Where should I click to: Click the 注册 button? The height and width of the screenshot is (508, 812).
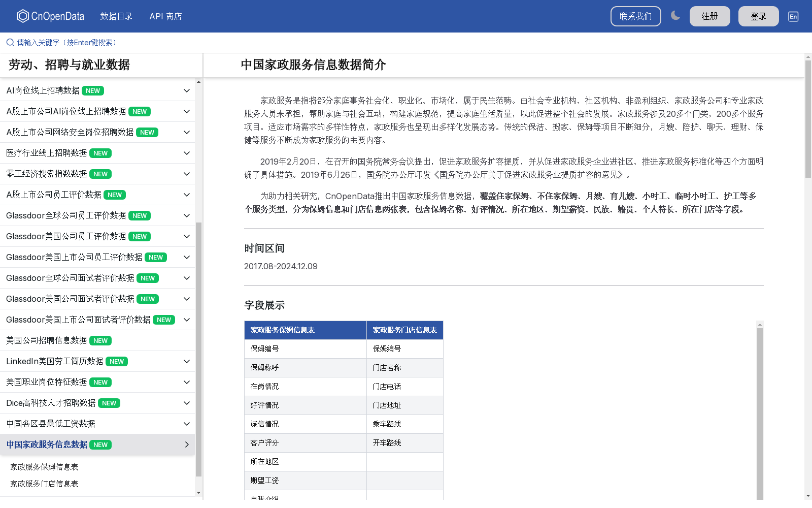pos(709,16)
